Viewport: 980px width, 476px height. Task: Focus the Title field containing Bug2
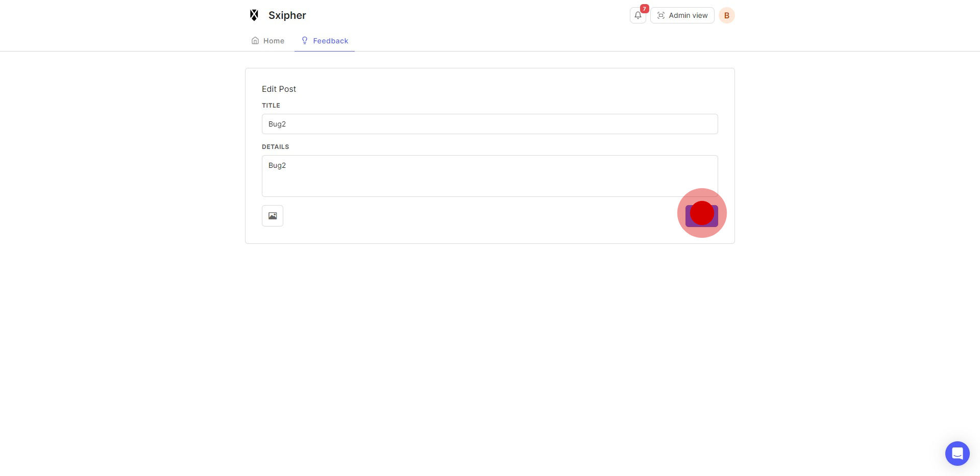point(489,123)
